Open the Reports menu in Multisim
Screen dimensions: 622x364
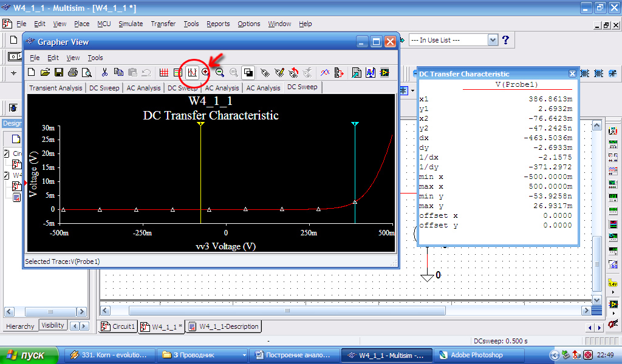(218, 24)
